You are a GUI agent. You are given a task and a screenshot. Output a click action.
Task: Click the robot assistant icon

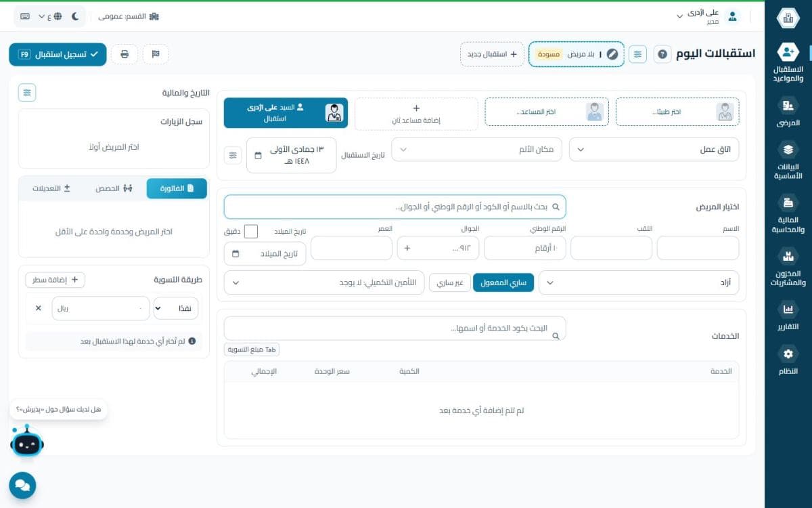coord(26,442)
